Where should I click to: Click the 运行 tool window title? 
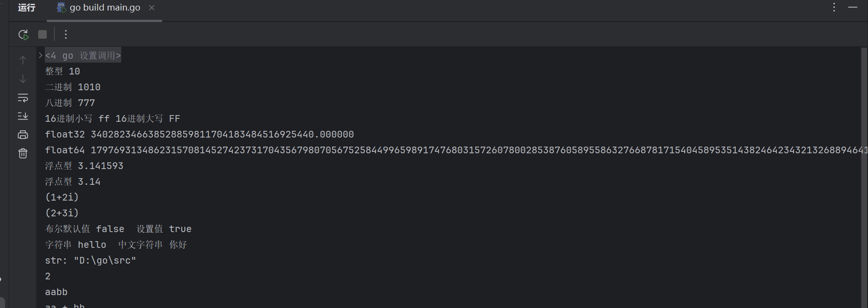27,8
